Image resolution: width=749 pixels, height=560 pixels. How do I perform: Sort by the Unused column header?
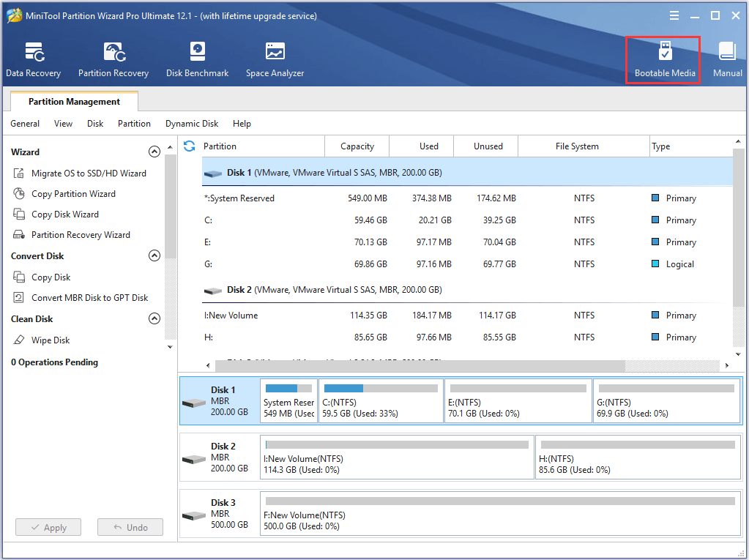(486, 146)
